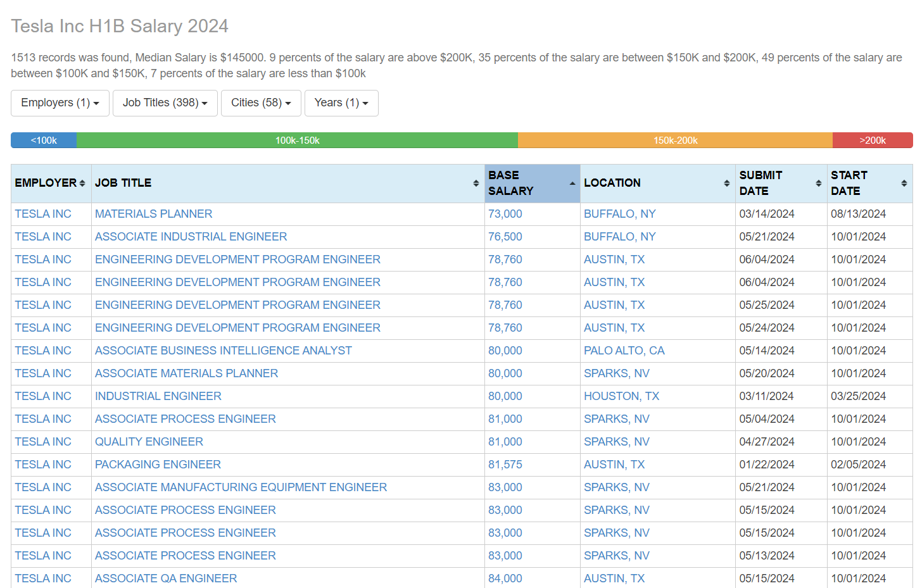Open ASSOCIATE INDUSTRIAL ENGINEER link
The height and width of the screenshot is (588, 915).
(x=191, y=237)
